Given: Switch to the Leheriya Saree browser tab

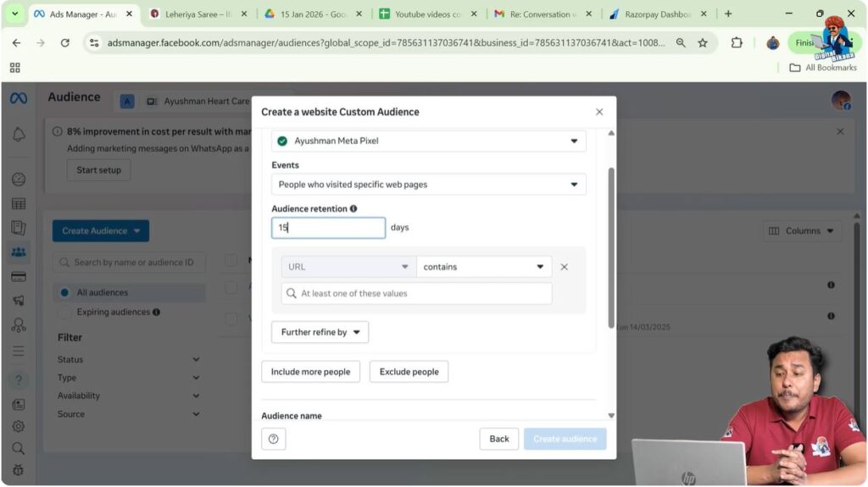Looking at the screenshot, I should [x=198, y=14].
